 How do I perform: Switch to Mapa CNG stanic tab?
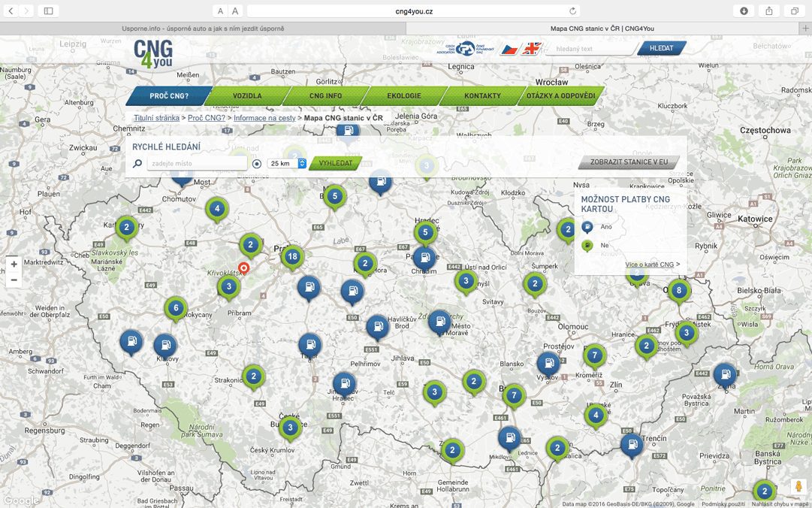pyautogui.click(x=602, y=29)
